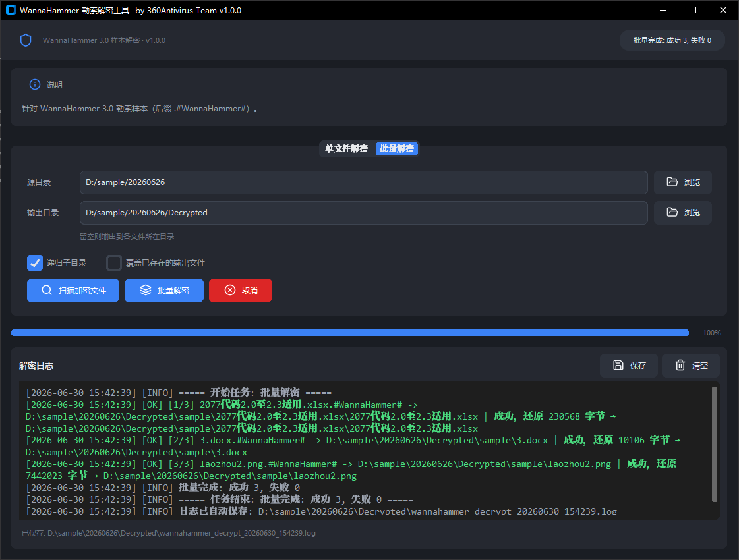Image resolution: width=739 pixels, height=560 pixels.
Task: Enable the 覆盖已存在的输出文件 checkbox
Action: coord(114,263)
